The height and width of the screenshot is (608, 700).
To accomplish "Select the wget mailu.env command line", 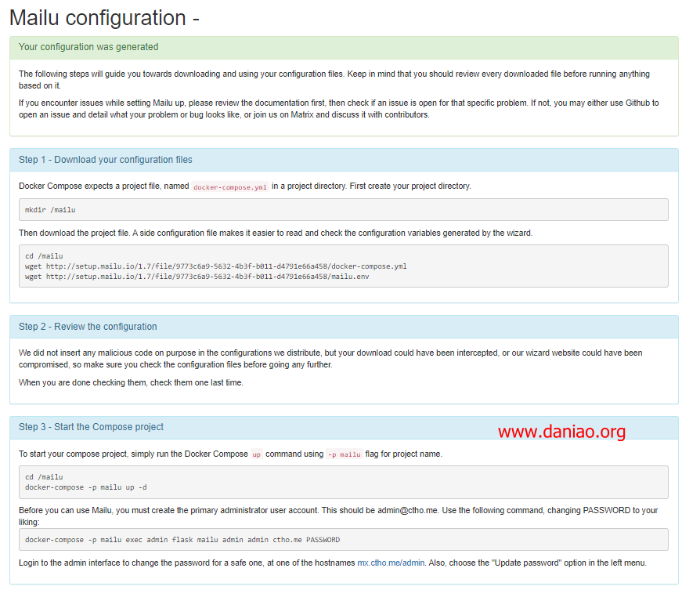I will (197, 277).
